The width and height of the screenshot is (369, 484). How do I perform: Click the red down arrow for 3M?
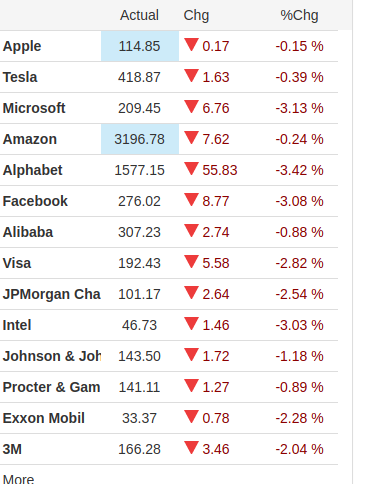pyautogui.click(x=191, y=448)
